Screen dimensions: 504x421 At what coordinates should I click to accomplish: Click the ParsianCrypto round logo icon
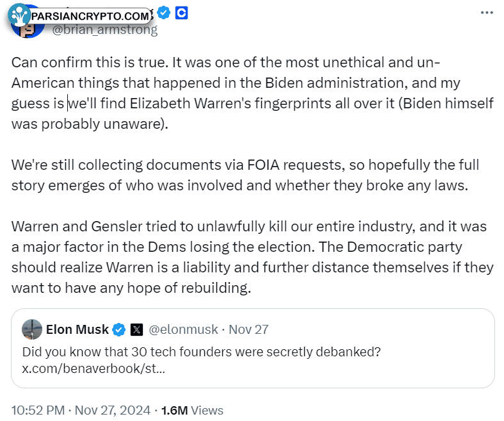click(x=19, y=15)
